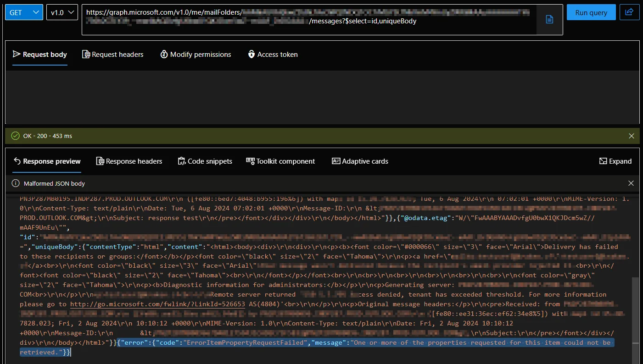Dismiss the OK 200 status banner
This screenshot has width=643, height=364.
(631, 136)
